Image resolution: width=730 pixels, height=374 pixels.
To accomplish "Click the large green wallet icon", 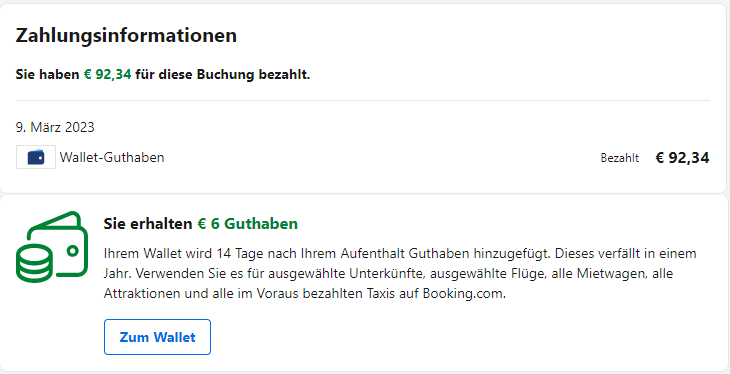I will (x=52, y=247).
